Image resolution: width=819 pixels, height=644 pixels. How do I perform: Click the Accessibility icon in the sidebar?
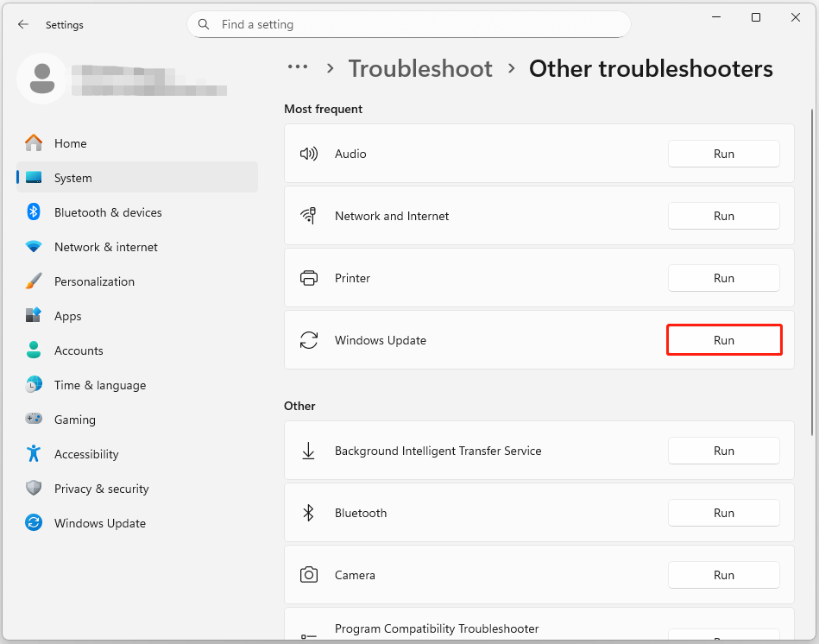coord(33,454)
